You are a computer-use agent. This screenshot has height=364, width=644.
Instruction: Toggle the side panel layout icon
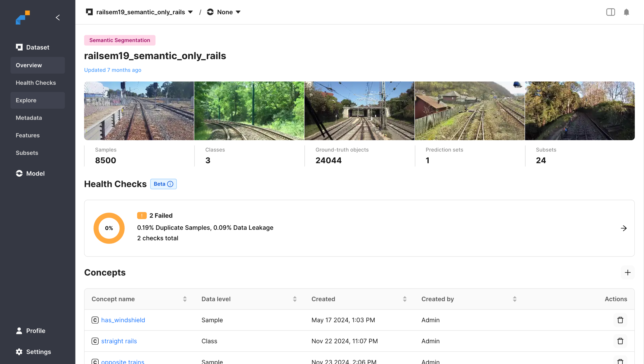click(x=610, y=12)
